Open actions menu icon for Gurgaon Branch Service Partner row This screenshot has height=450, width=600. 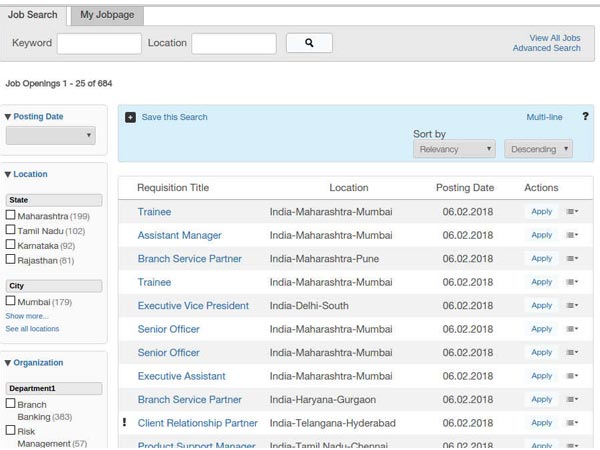pos(572,399)
